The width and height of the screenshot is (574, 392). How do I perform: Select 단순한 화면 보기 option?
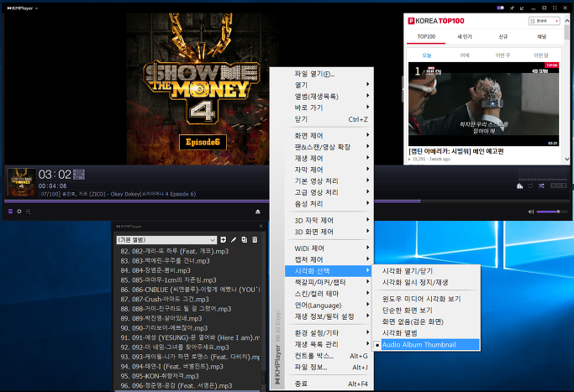pyautogui.click(x=426, y=310)
